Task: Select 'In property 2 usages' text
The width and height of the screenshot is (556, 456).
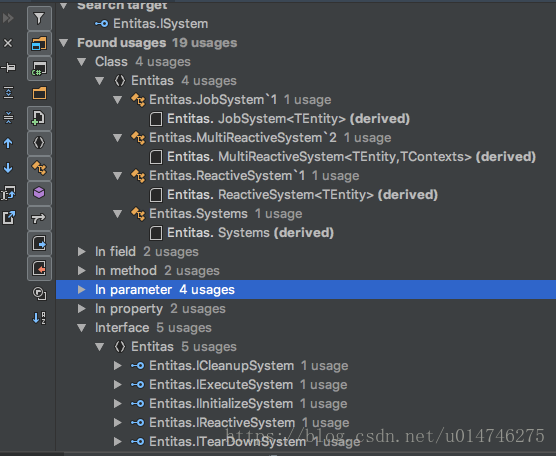Action: click(160, 309)
